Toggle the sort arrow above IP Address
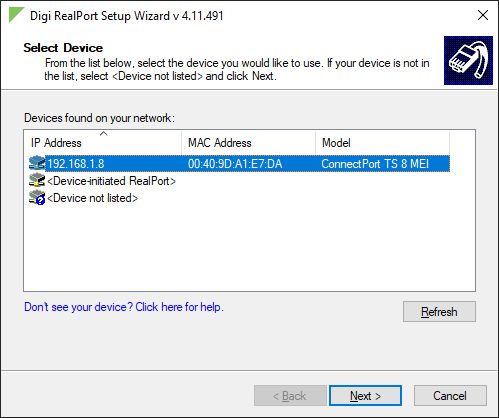 click(x=104, y=134)
